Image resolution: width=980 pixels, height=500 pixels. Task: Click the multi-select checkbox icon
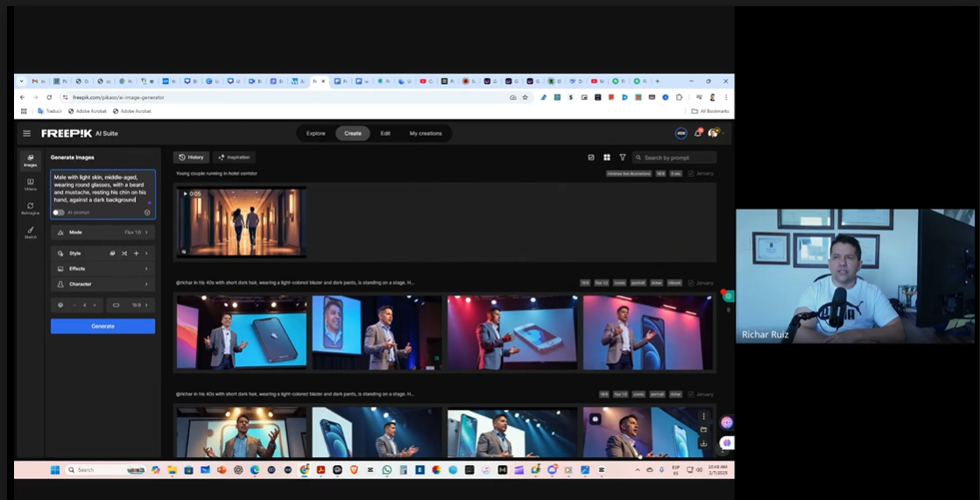pyautogui.click(x=591, y=158)
